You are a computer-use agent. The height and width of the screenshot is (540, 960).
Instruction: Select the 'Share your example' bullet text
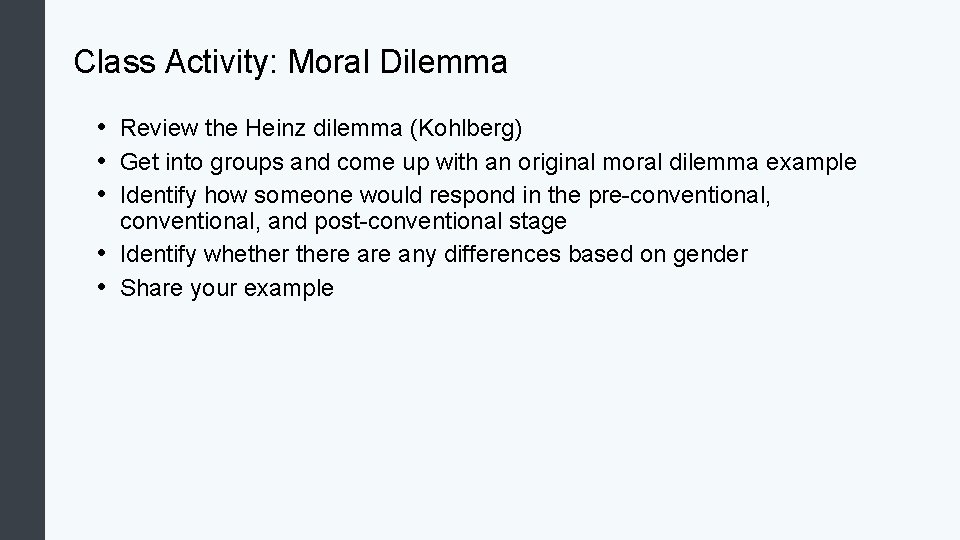[227, 288]
